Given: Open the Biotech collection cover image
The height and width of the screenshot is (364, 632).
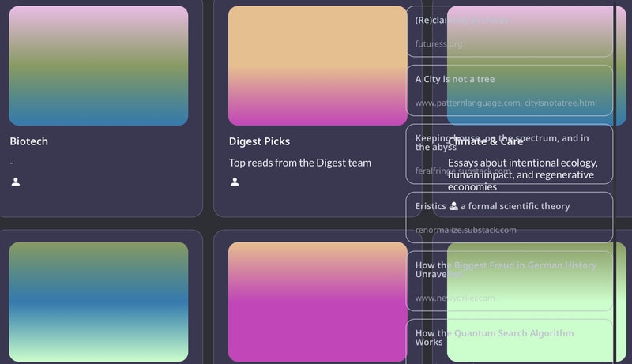Looking at the screenshot, I should point(99,66).
